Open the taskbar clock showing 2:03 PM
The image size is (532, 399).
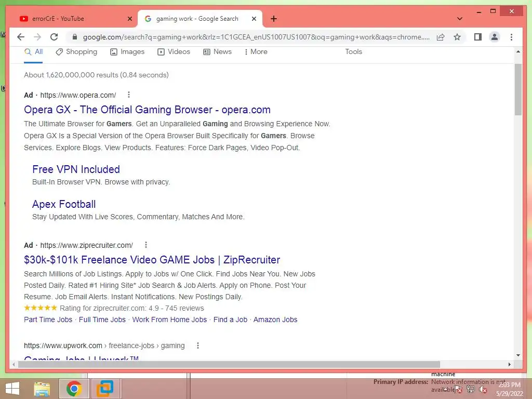point(510,389)
